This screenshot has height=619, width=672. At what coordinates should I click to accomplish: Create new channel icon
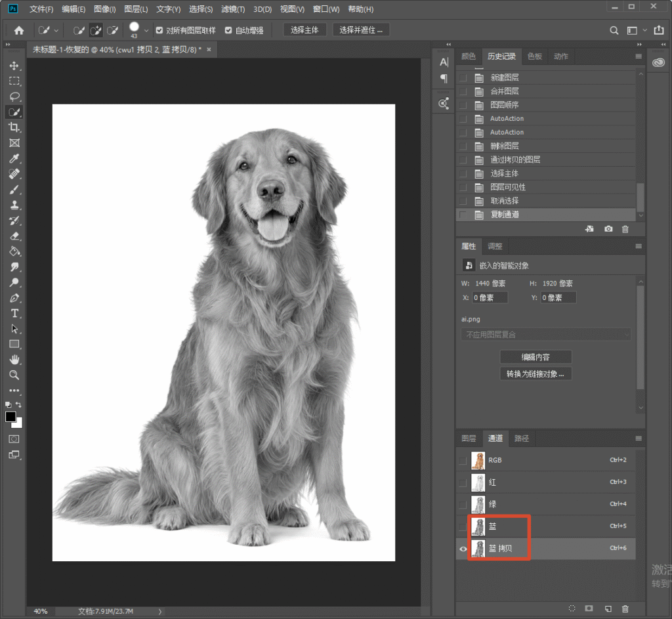608,608
